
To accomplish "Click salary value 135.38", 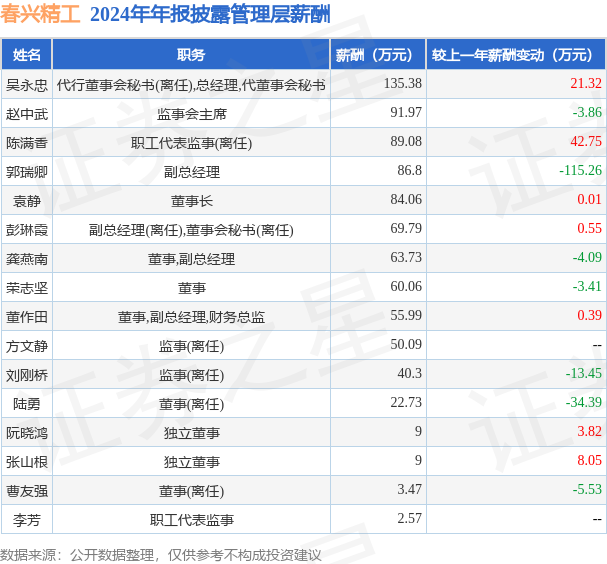I will [403, 83].
